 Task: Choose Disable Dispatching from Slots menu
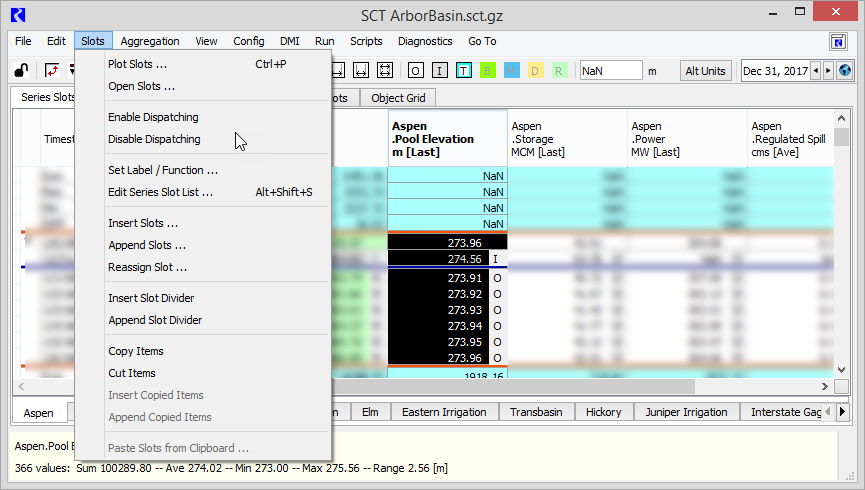point(154,139)
